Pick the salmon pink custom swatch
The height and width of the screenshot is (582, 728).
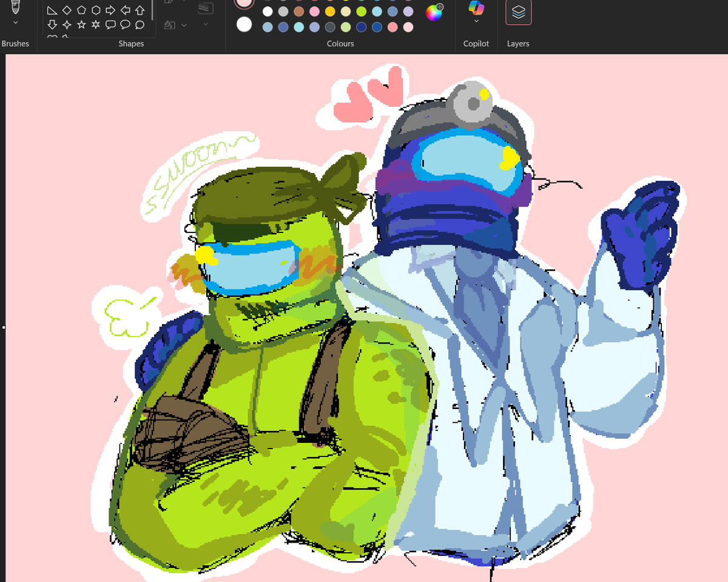(x=393, y=27)
